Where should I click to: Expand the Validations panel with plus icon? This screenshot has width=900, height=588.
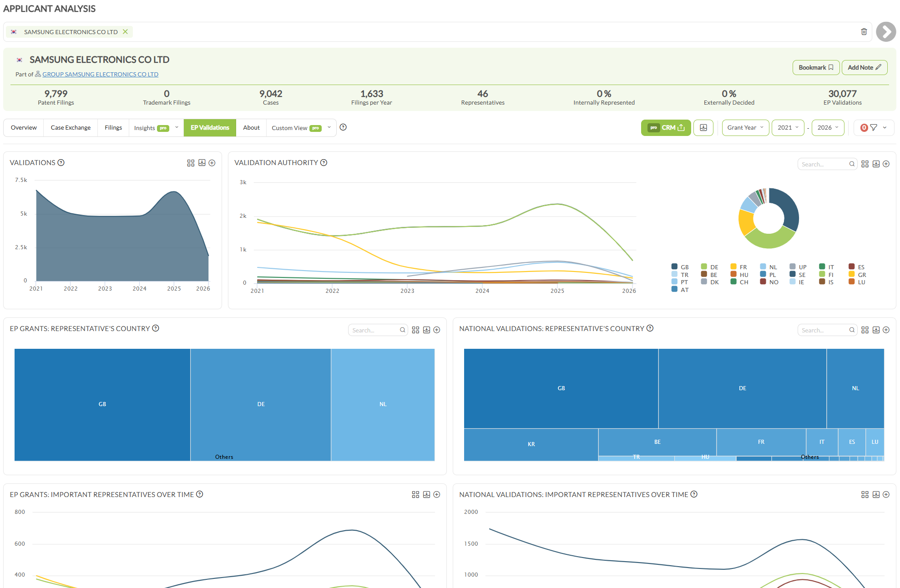[x=212, y=163]
